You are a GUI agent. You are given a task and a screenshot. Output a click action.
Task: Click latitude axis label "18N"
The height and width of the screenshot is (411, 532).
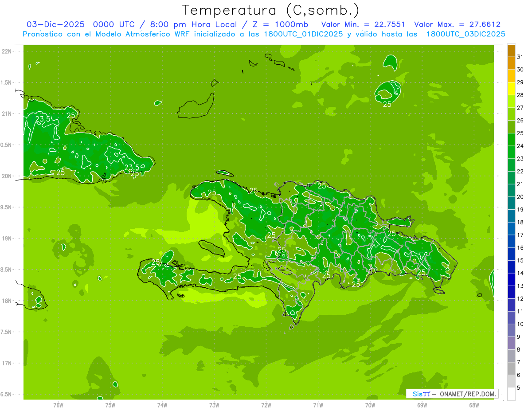(x=8, y=301)
